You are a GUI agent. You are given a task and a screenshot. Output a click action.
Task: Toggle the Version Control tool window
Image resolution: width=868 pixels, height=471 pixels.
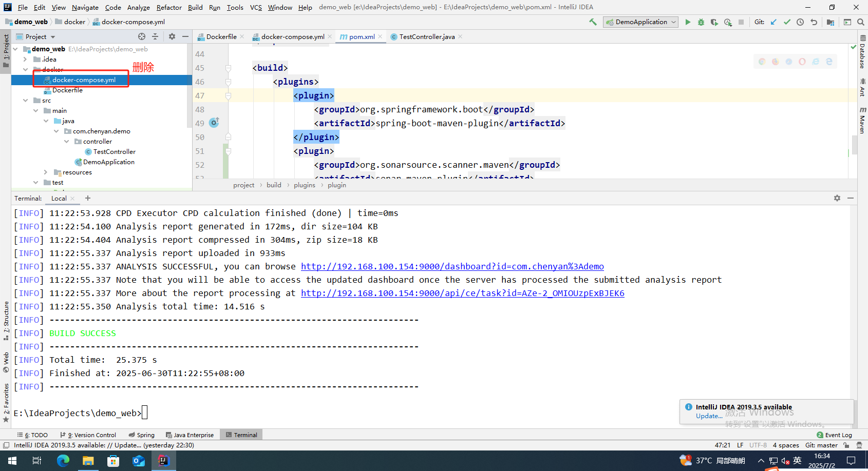pyautogui.click(x=88, y=435)
